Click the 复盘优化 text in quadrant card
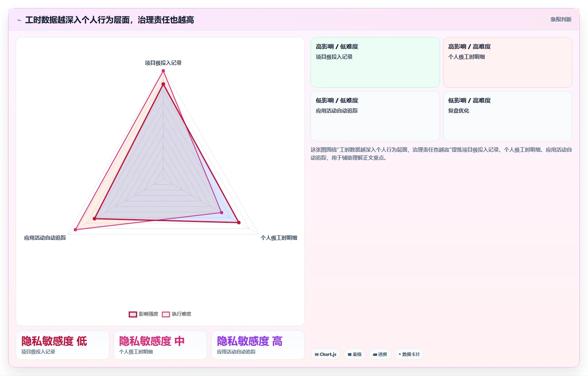Viewport: 588px width, 376px height. (458, 111)
